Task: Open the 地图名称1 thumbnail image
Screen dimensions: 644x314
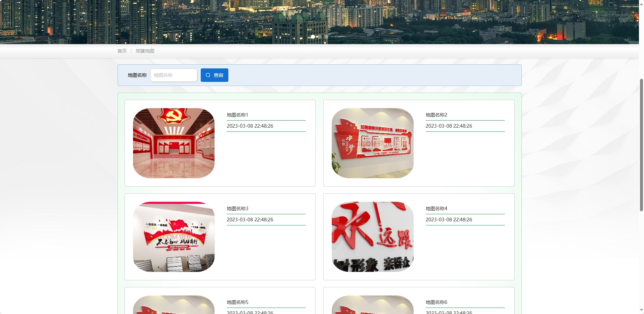Action: [x=174, y=143]
